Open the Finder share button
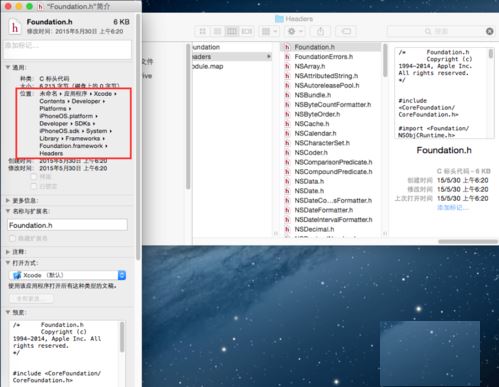 320,31
